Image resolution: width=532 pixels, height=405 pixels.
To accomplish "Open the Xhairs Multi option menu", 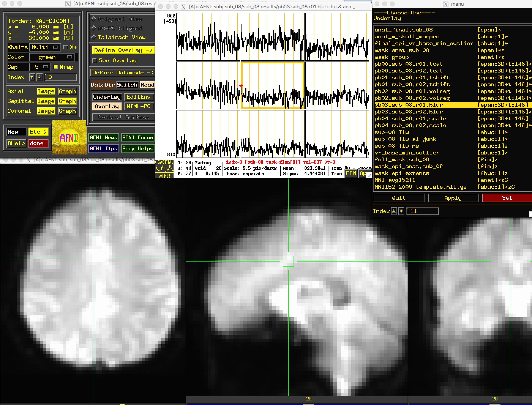I will click(x=45, y=47).
